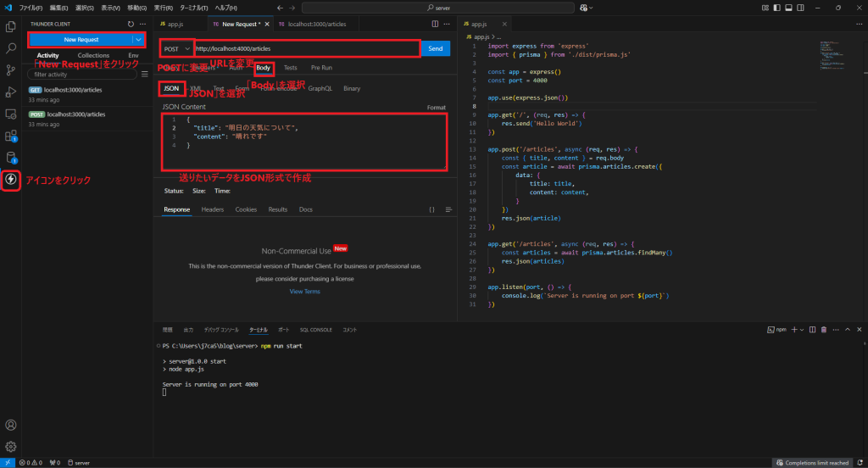Open the Run and Debug icon
This screenshot has width=868, height=468.
(11, 92)
